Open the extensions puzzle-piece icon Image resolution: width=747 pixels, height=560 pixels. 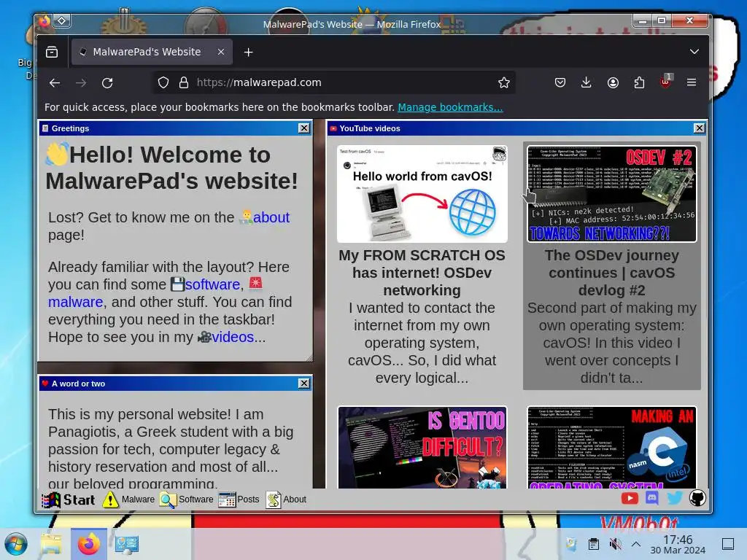click(639, 83)
